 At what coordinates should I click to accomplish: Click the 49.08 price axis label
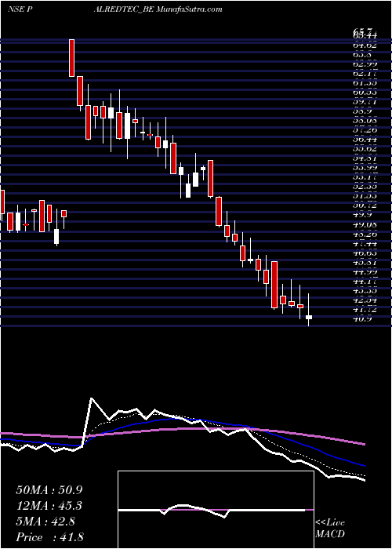(x=364, y=224)
